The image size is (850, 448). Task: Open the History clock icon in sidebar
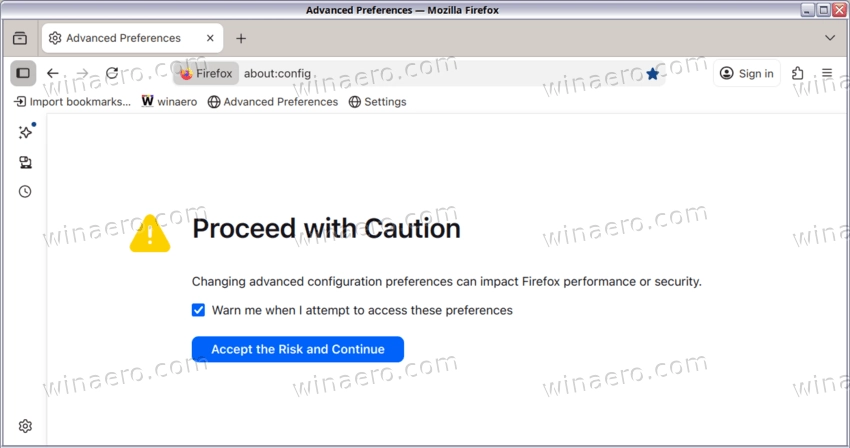[x=25, y=191]
